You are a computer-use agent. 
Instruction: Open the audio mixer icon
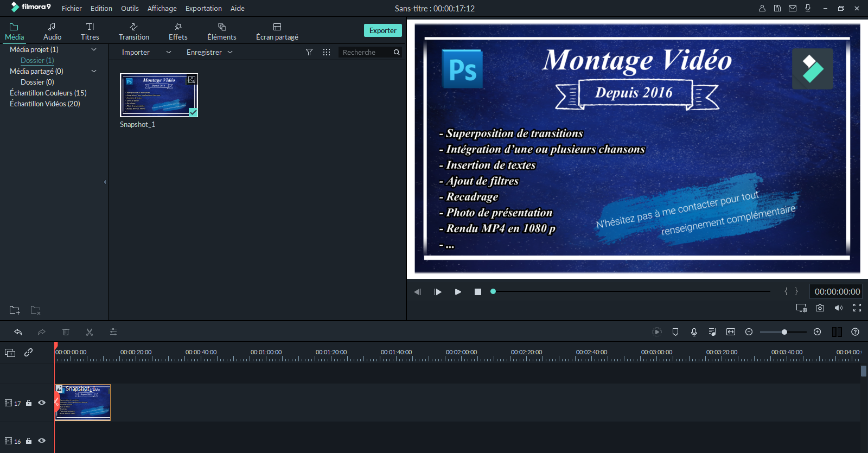[x=712, y=332]
